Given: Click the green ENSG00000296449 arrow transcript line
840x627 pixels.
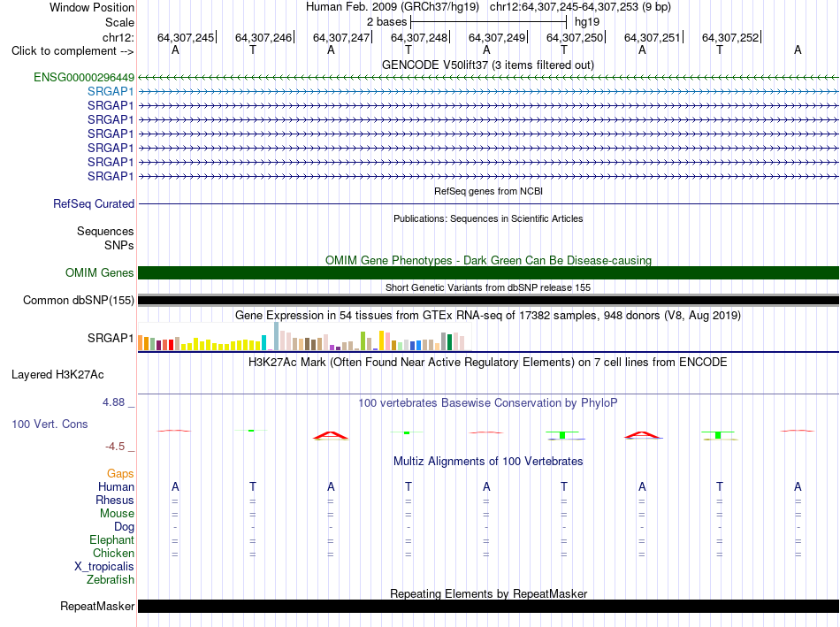Looking at the screenshot, I should 488,78.
